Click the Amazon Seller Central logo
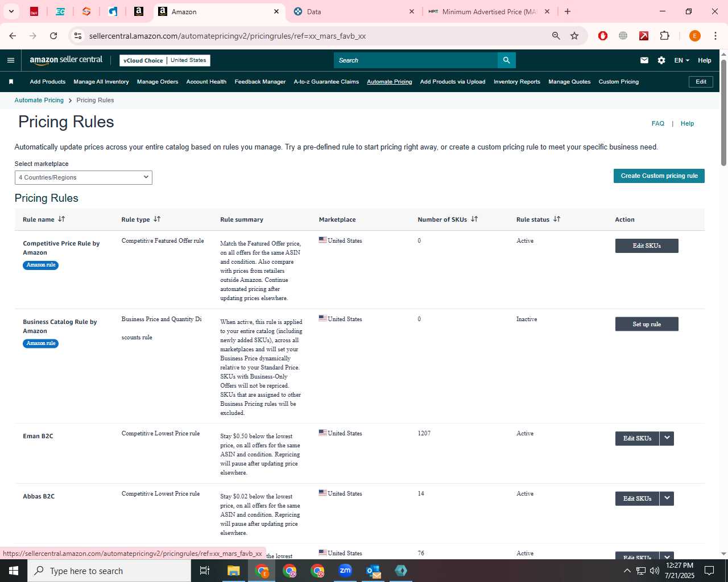Viewport: 728px width, 582px height. [x=66, y=60]
